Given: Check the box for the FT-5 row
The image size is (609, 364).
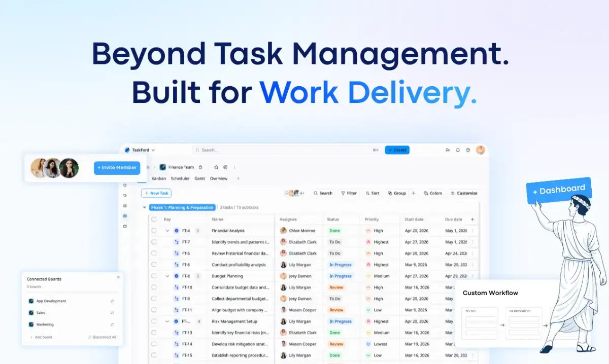Looking at the screenshot, I should (154, 253).
